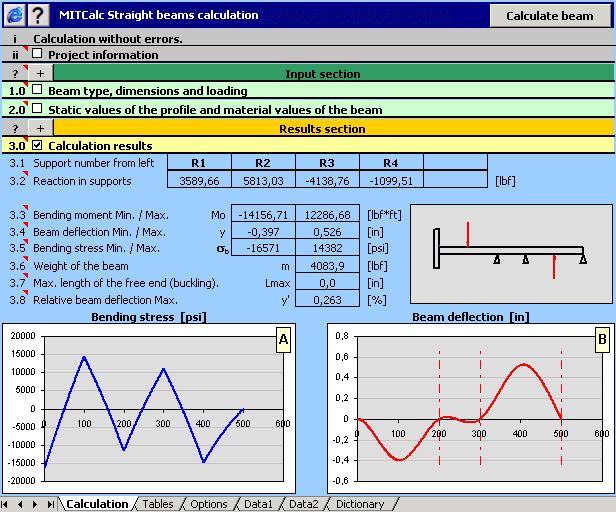616x512 pixels.
Task: Click the Input section question mark button
Action: (x=15, y=73)
